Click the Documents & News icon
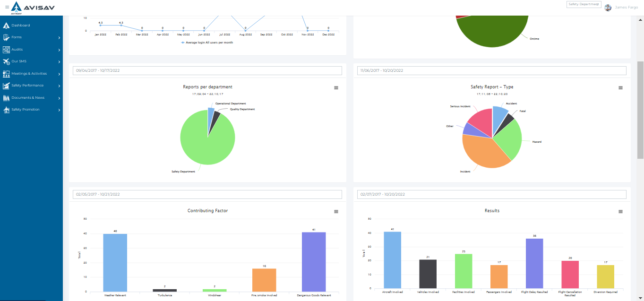Image resolution: width=644 pixels, height=301 pixels. point(6,98)
